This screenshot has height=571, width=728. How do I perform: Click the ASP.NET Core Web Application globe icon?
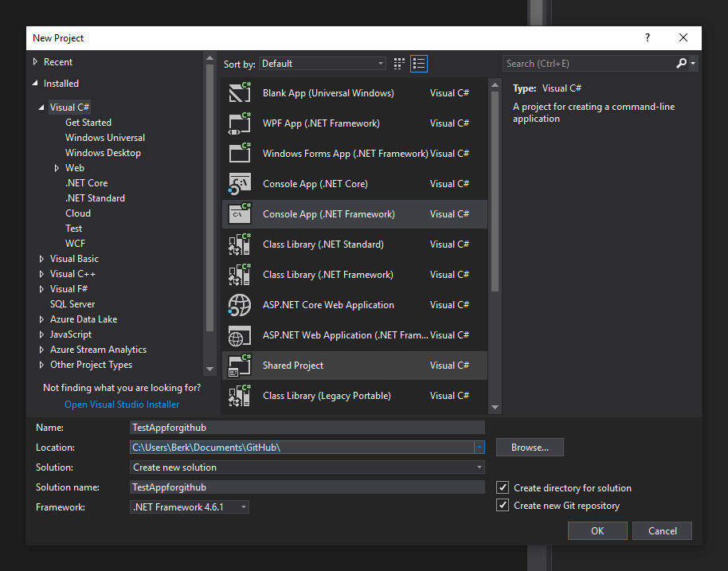pyautogui.click(x=240, y=304)
